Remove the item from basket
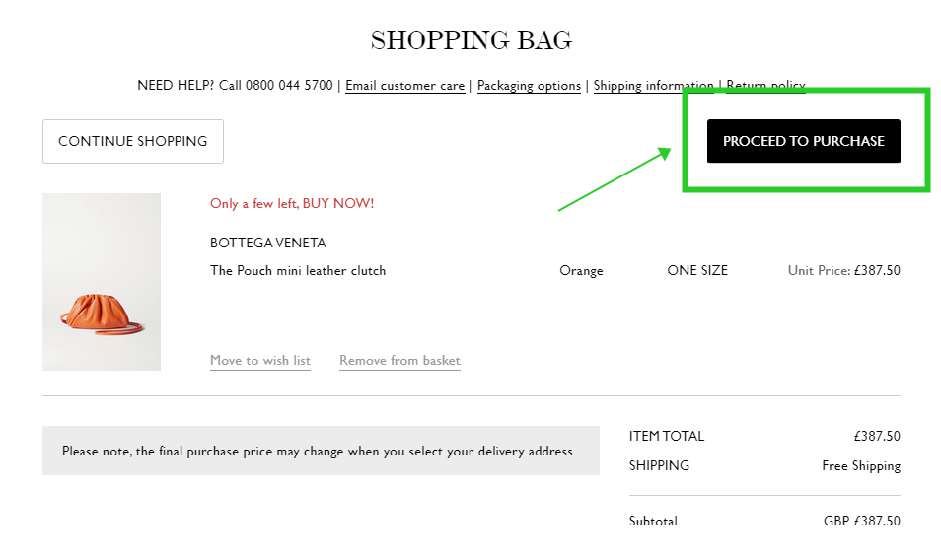This screenshot has width=941, height=560. pos(399,360)
